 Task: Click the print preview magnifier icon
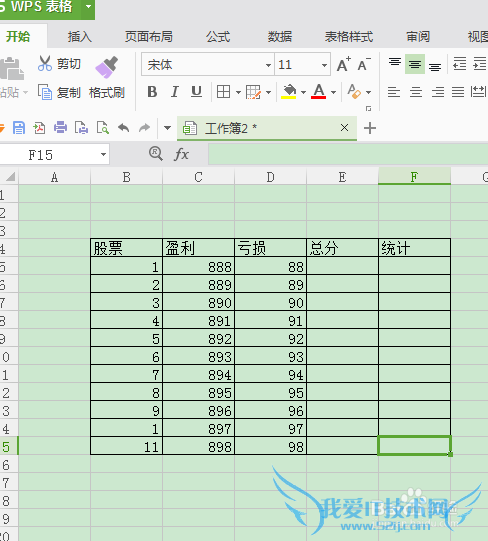tap(103, 128)
